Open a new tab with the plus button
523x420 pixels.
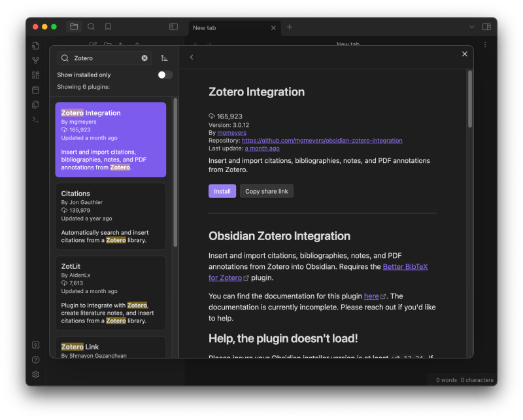(x=289, y=28)
